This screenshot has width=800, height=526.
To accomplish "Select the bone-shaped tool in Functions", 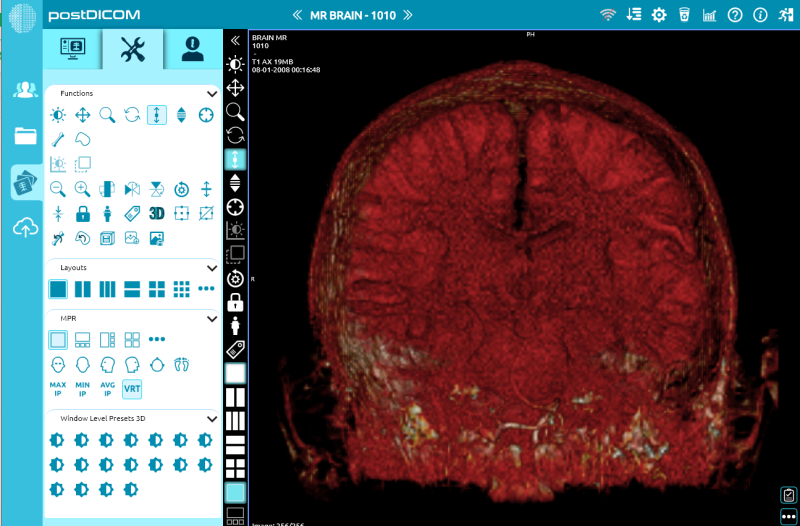I will [59, 139].
